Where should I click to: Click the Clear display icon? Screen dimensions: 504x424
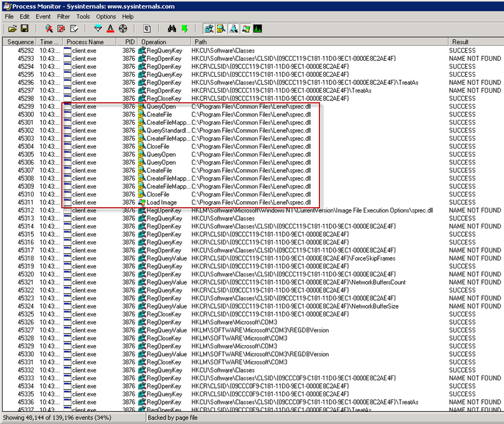(73, 28)
